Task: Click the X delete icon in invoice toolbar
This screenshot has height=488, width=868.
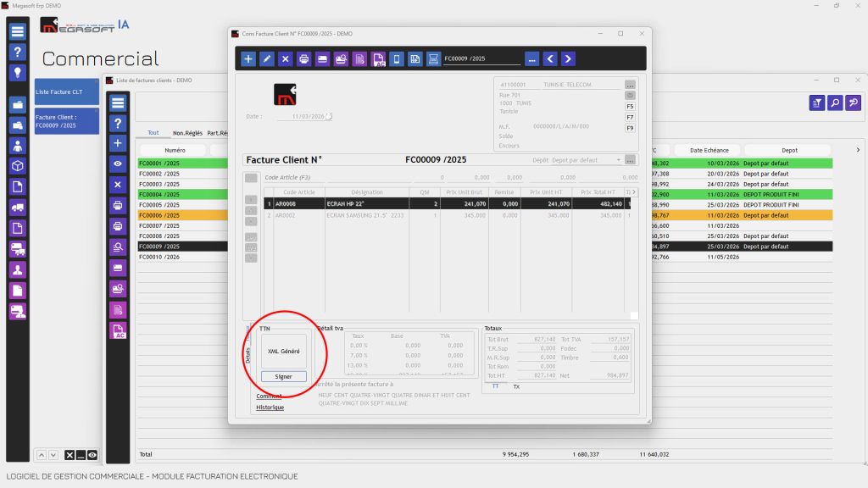Action: pyautogui.click(x=285, y=58)
